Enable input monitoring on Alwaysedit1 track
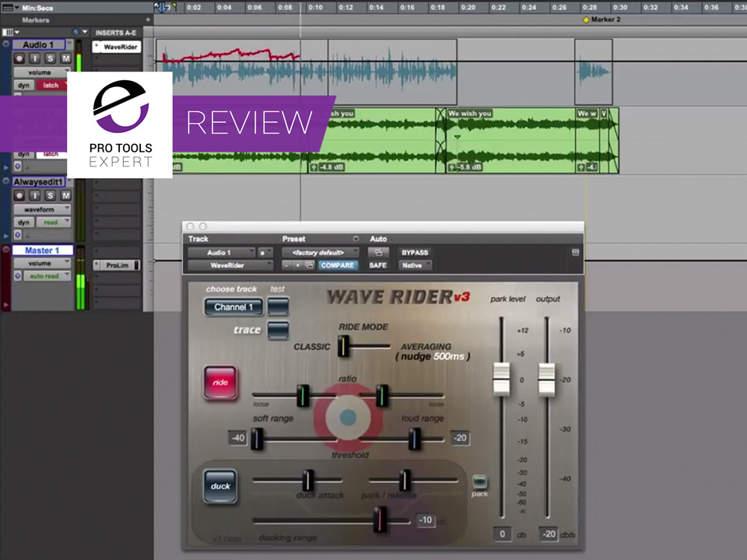The width and height of the screenshot is (747, 560). [35, 196]
